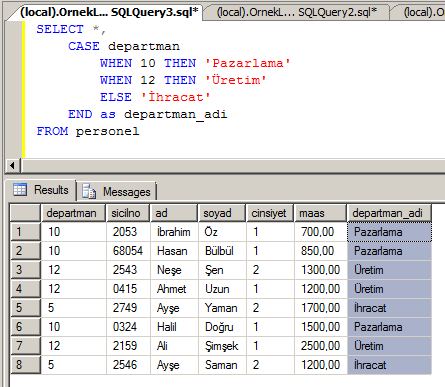Select result row number 8
Screen dimensions: 445x387
[25, 365]
